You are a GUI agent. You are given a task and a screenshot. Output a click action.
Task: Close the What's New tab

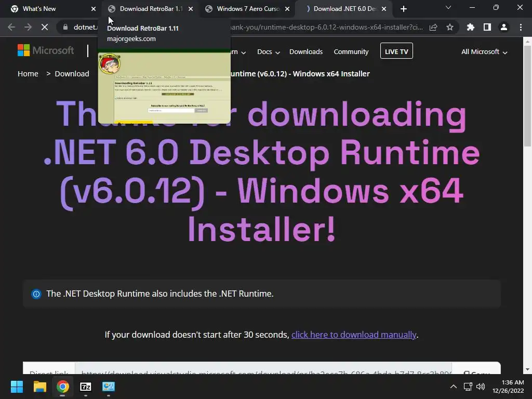click(94, 9)
